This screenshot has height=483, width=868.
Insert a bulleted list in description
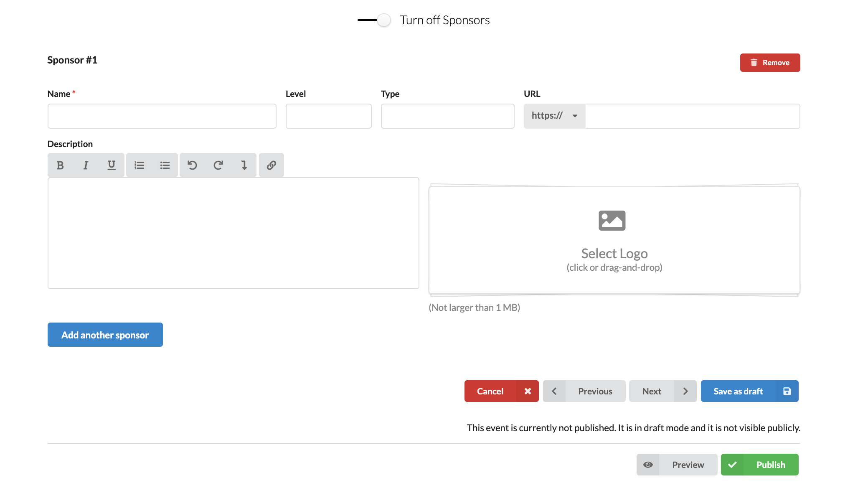[x=165, y=165]
